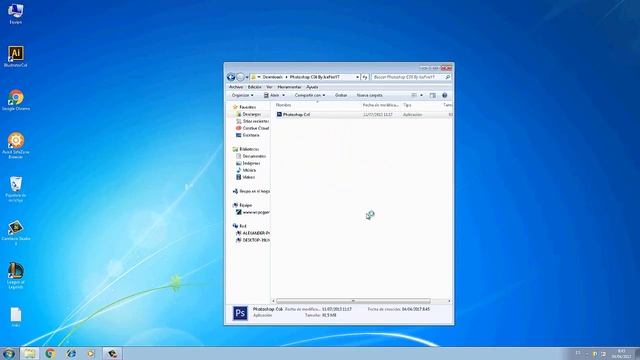Click the magnifier icon in the search box

tap(448, 77)
